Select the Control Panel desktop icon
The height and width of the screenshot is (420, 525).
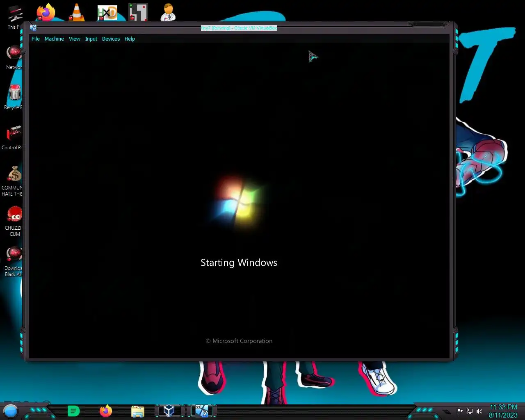13,138
